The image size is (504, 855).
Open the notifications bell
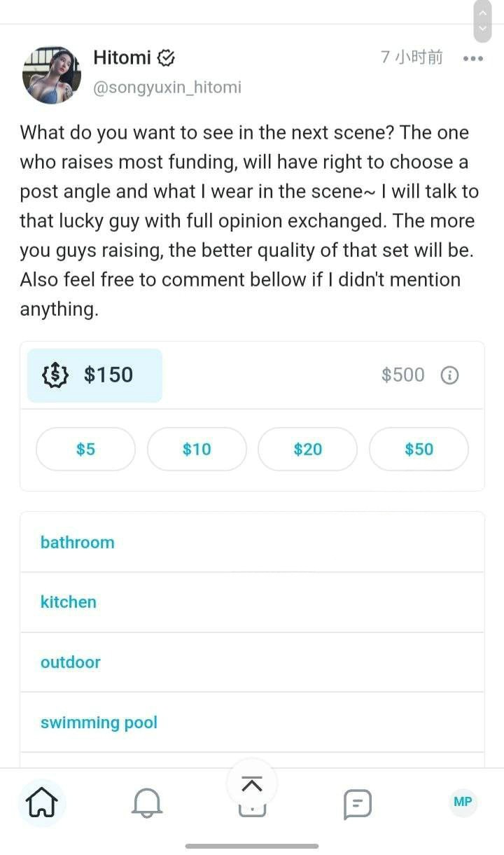point(147,803)
